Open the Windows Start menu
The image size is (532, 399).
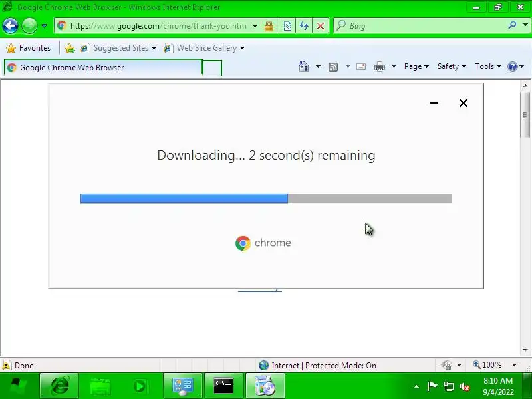[x=18, y=386]
